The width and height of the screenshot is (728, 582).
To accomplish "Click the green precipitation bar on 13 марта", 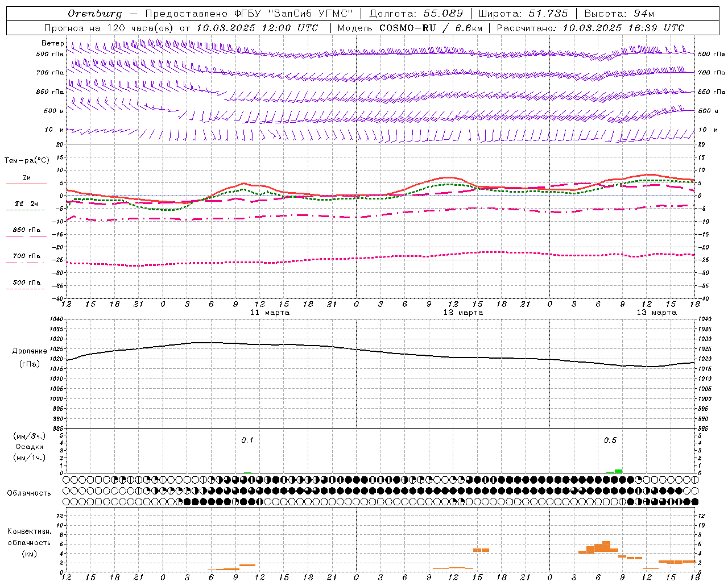I will 618,471.
